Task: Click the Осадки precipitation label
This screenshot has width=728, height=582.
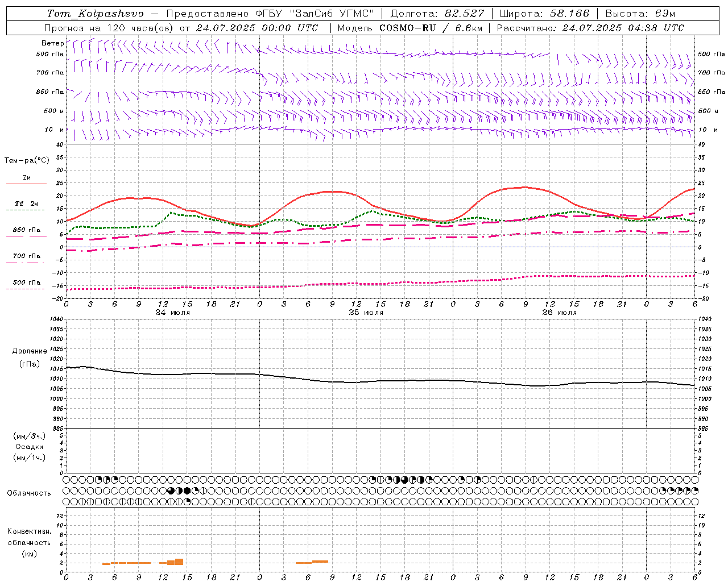Action: [30, 447]
